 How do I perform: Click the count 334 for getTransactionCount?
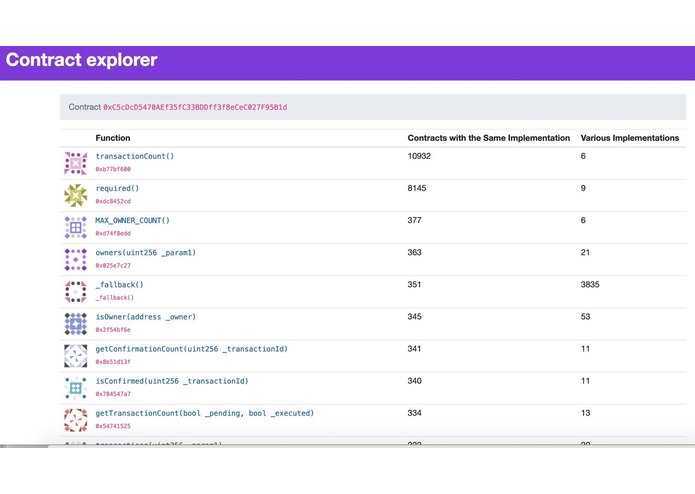pyautogui.click(x=414, y=413)
